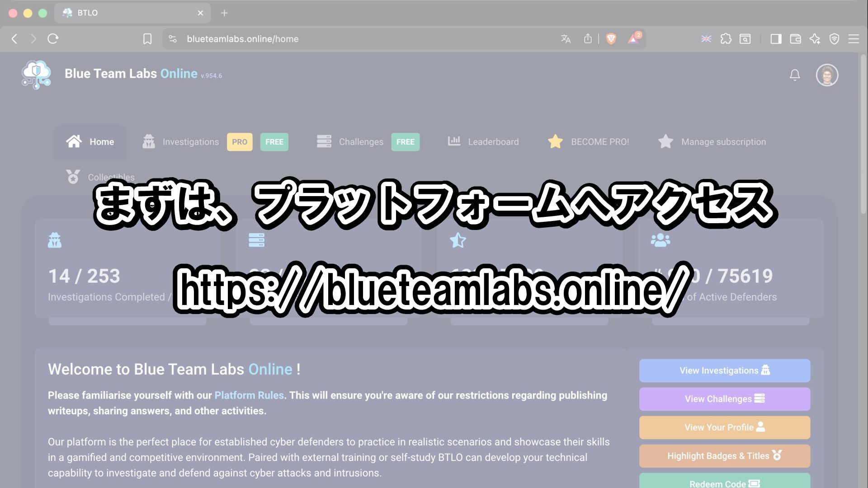Click the Leo AI sparkle icon
Viewport: 868px width, 488px height.
[815, 39]
